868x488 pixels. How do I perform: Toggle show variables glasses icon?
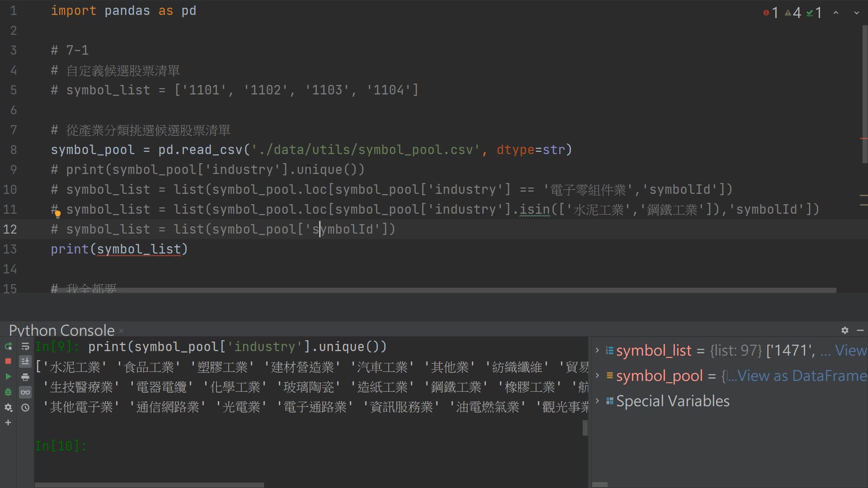click(x=25, y=392)
